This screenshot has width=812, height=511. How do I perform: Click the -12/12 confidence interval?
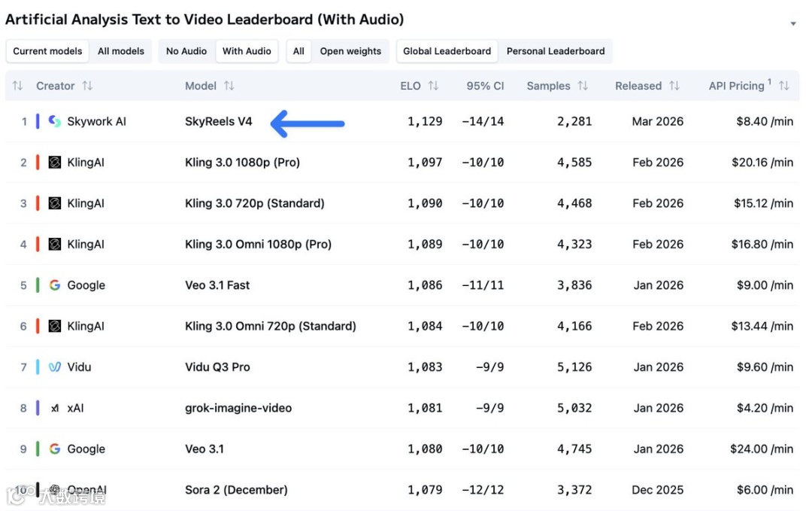[483, 490]
